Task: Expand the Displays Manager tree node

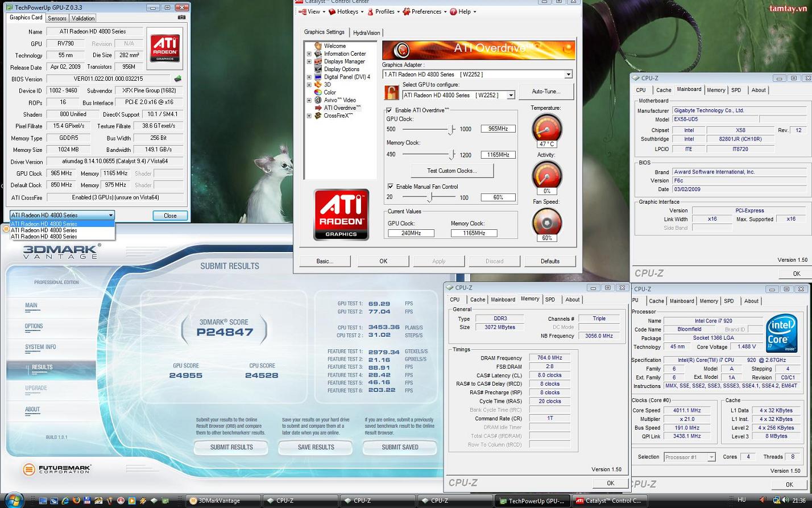Action: (x=309, y=61)
